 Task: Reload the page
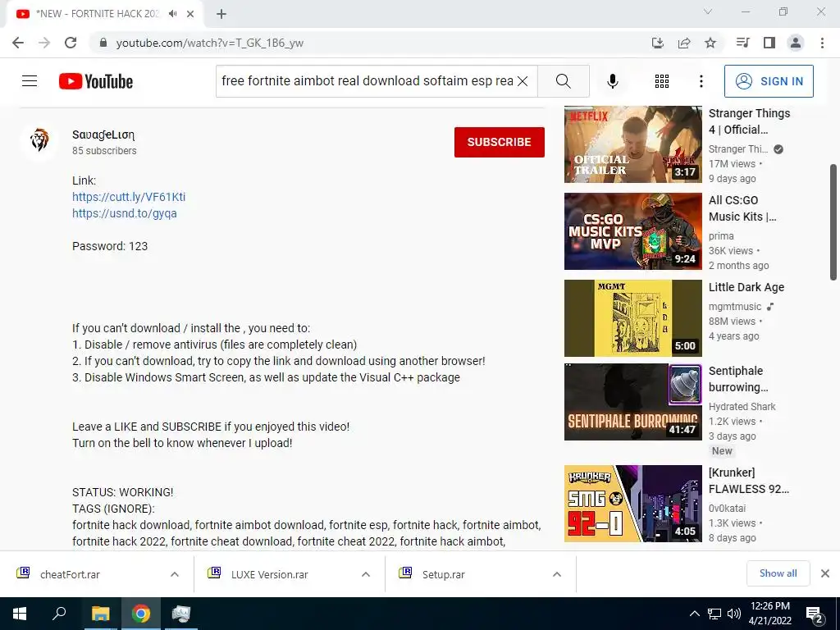click(71, 43)
